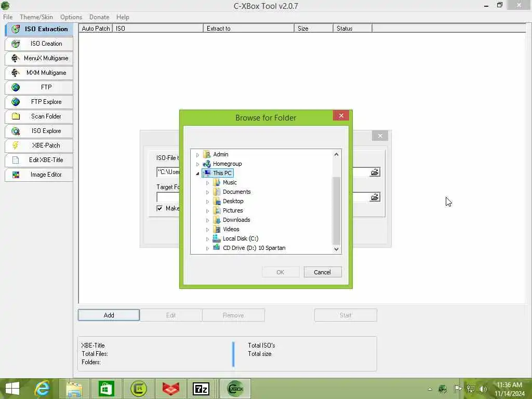Open FTP Explore from sidebar
The image size is (532, 399).
(x=39, y=102)
